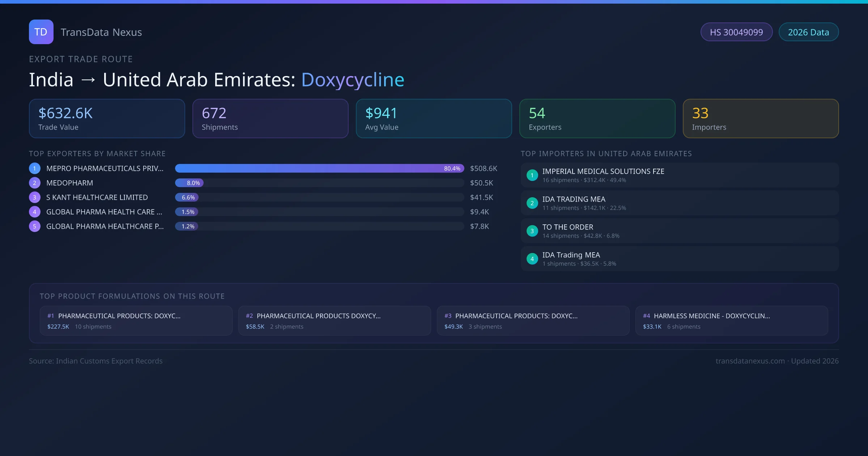Click green rank 3 badge for TO THE ORDER
Screen dimensions: 868x456
coord(532,231)
